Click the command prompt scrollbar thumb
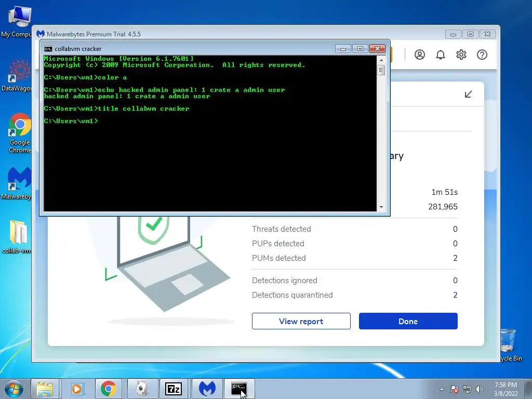Screen dimensions: 532x399 [381, 70]
